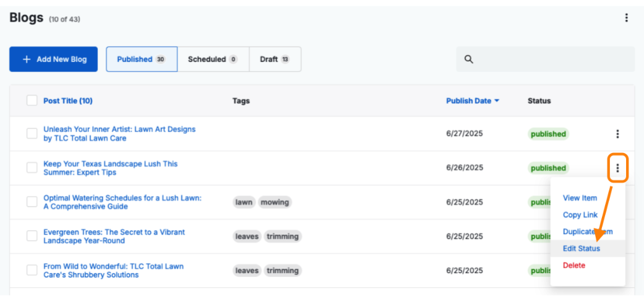Click the Add New Blog button
The width and height of the screenshot is (644, 296).
point(54,59)
